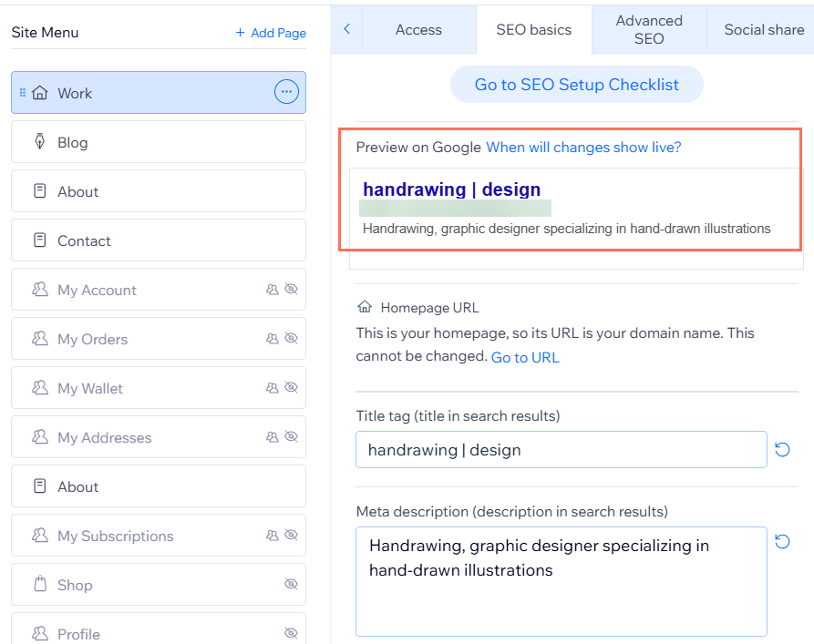Click the home icon on the Work page item
The width and height of the screenshot is (814, 644).
pos(40,92)
